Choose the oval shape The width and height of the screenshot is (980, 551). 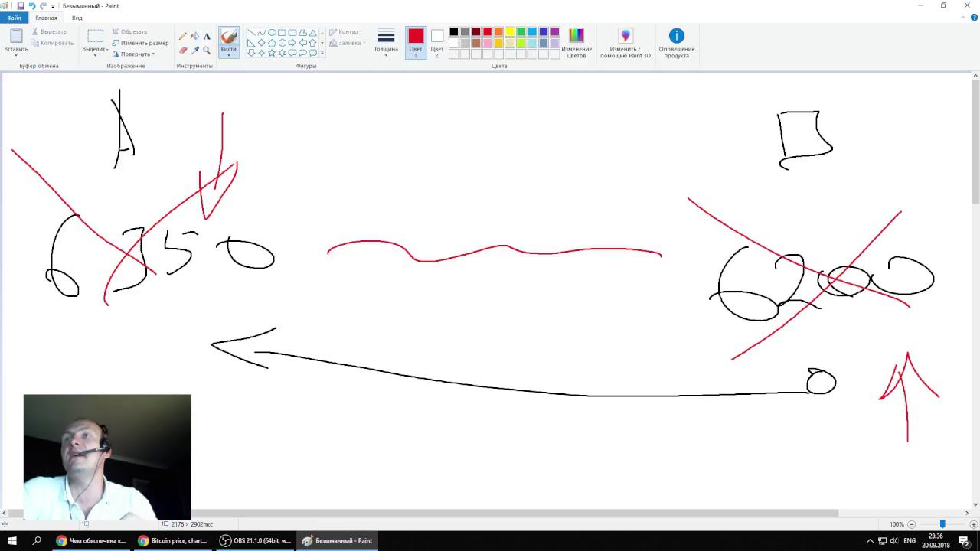point(272,33)
